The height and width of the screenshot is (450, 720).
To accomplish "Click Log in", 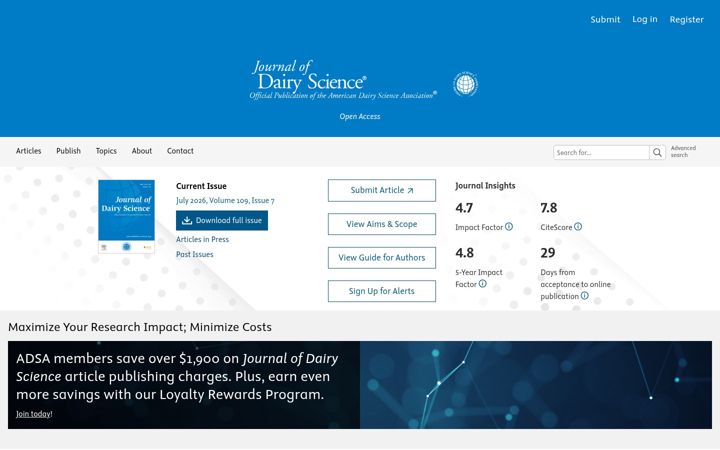I will point(645,19).
